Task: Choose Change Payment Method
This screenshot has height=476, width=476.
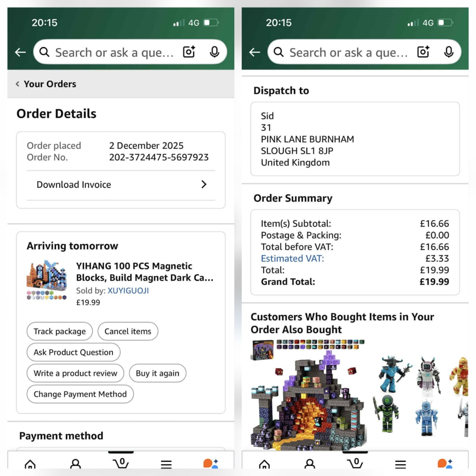Action: click(80, 394)
